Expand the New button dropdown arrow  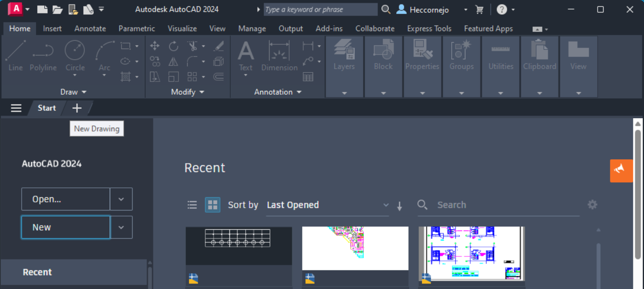(x=121, y=227)
